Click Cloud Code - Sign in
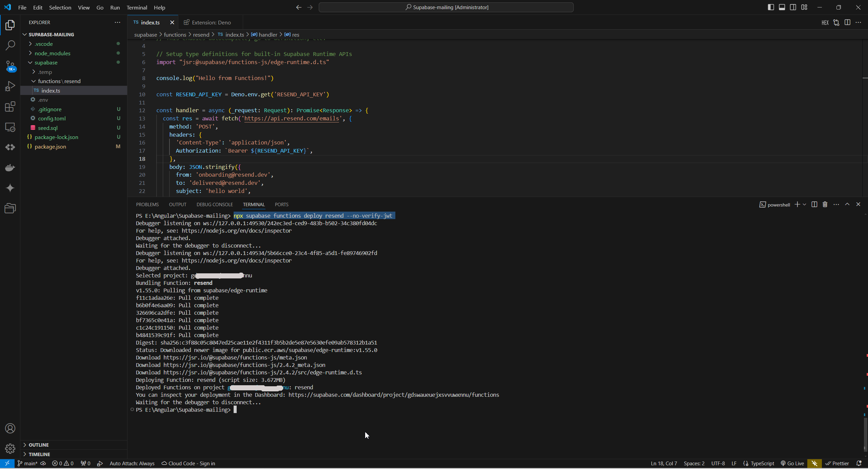Image resolution: width=868 pixels, height=469 pixels. pyautogui.click(x=188, y=463)
